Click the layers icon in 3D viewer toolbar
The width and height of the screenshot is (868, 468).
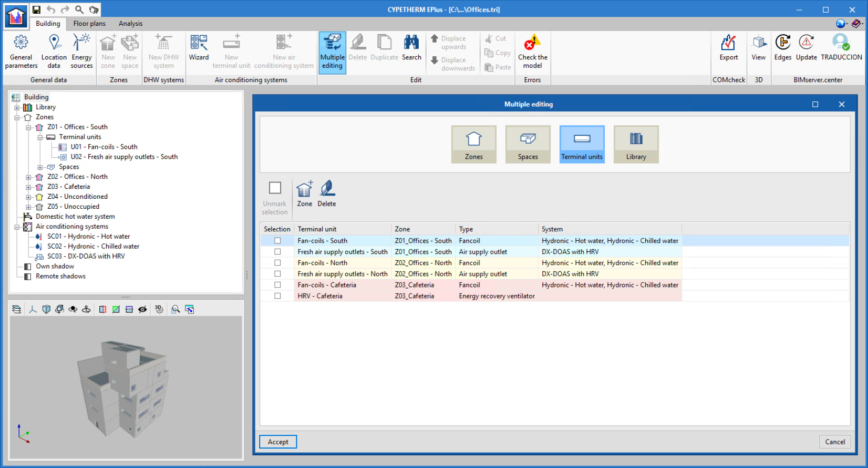[x=17, y=309]
